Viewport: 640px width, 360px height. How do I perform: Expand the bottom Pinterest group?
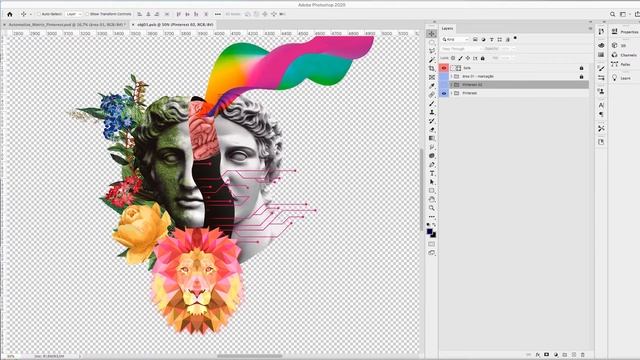(x=451, y=93)
